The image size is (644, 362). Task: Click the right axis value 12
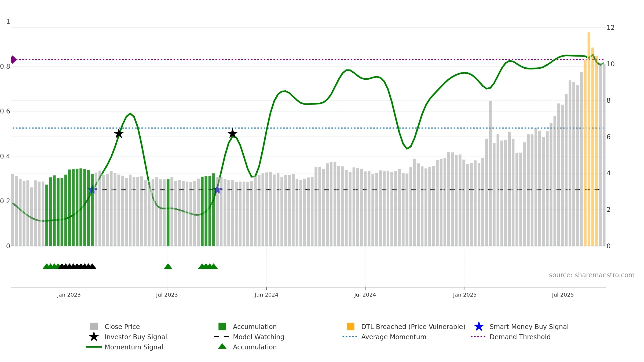610,28
